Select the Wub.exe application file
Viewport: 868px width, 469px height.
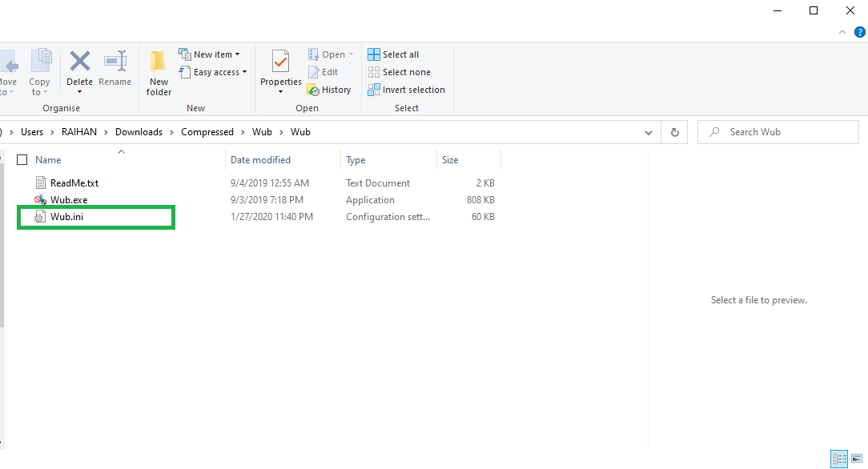pyautogui.click(x=69, y=199)
